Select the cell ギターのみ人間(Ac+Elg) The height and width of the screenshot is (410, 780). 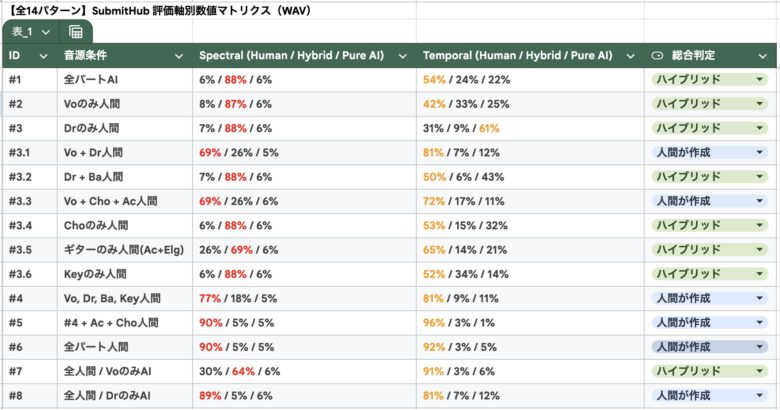coord(125,250)
